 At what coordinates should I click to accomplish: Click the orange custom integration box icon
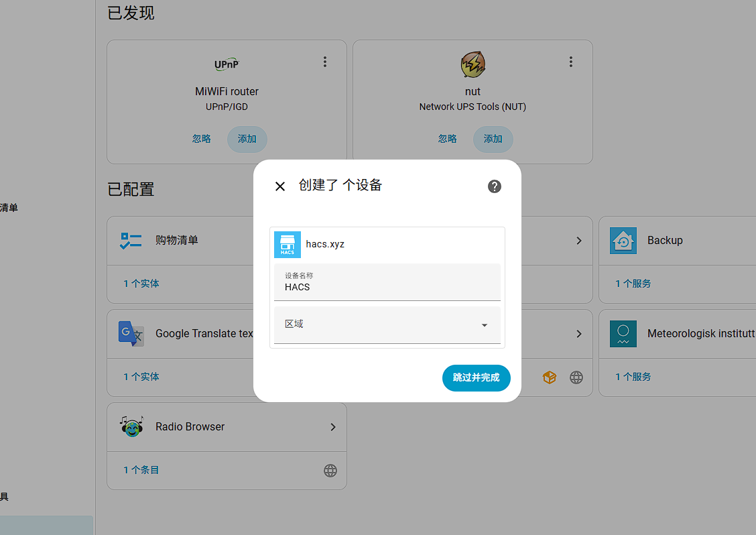[550, 377]
